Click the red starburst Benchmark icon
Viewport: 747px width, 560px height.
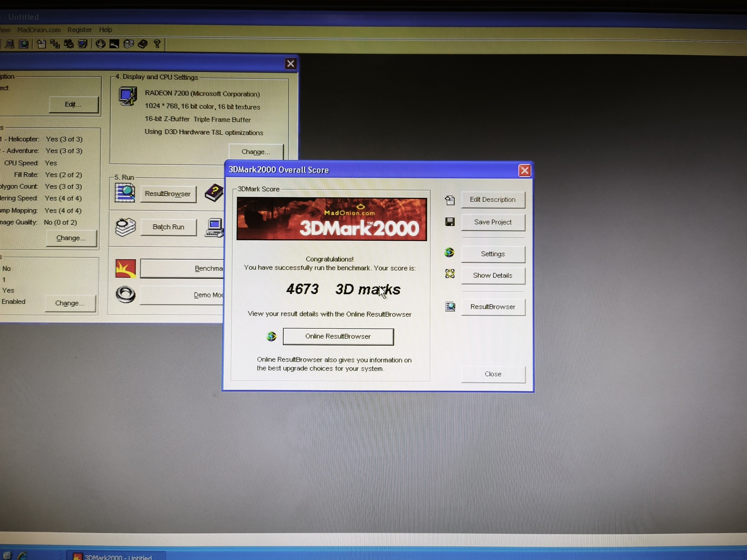pyautogui.click(x=126, y=268)
